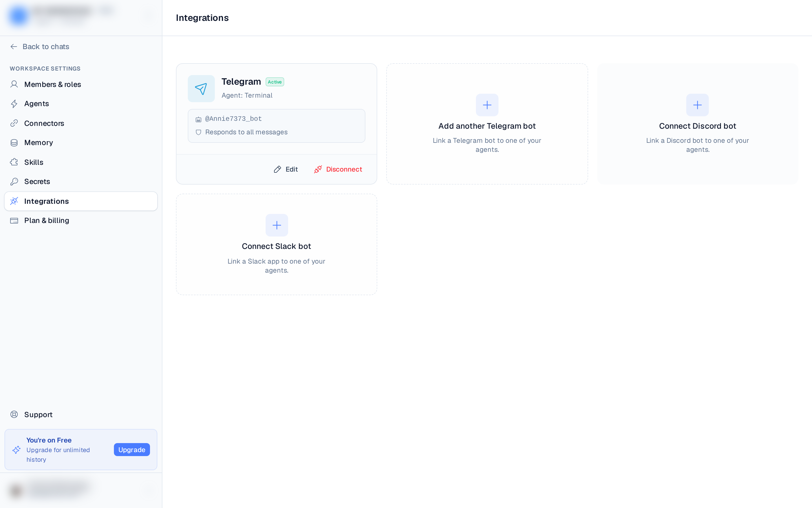Click the blue Upgrade button
This screenshot has height=508, width=812.
coord(132,450)
